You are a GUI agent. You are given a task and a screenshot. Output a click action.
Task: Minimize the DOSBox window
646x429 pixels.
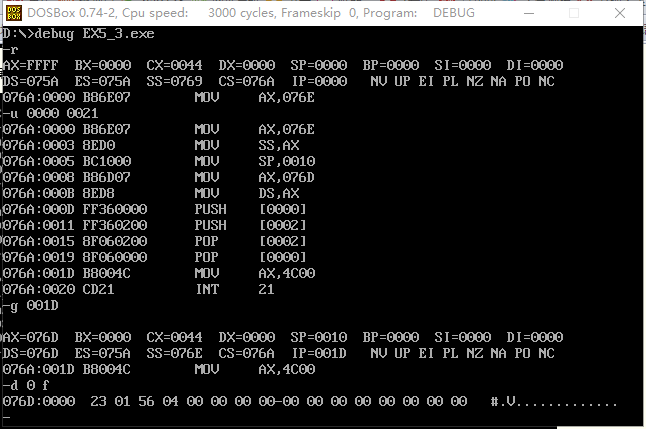point(529,13)
